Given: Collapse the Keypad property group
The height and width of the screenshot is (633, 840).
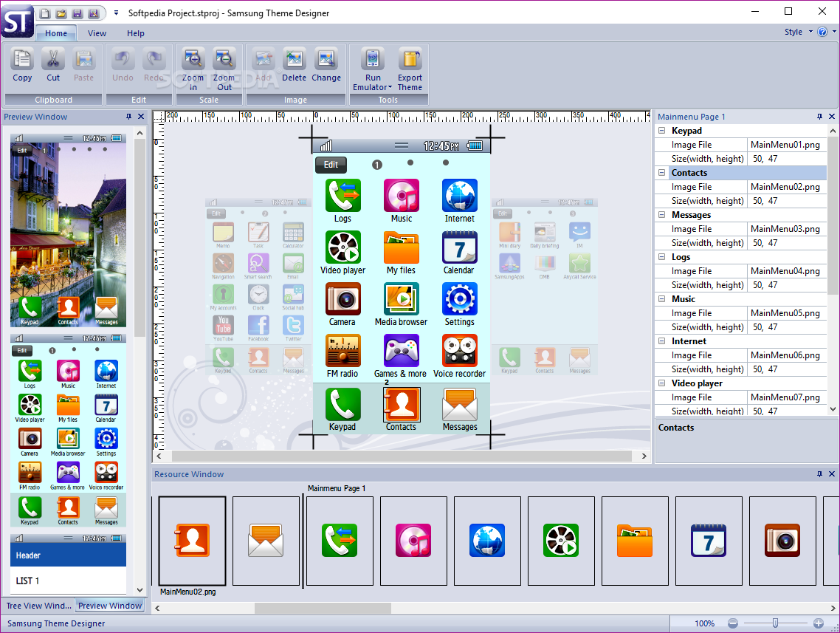Looking at the screenshot, I should tap(661, 130).
